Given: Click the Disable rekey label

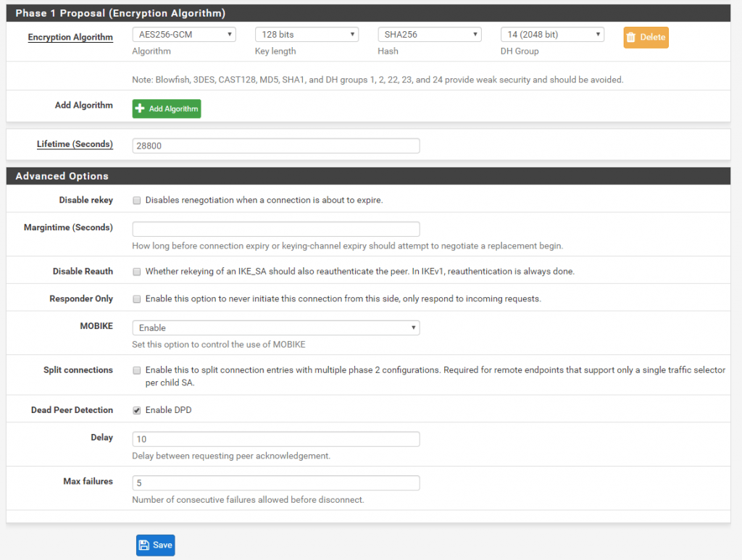Looking at the screenshot, I should pos(86,200).
